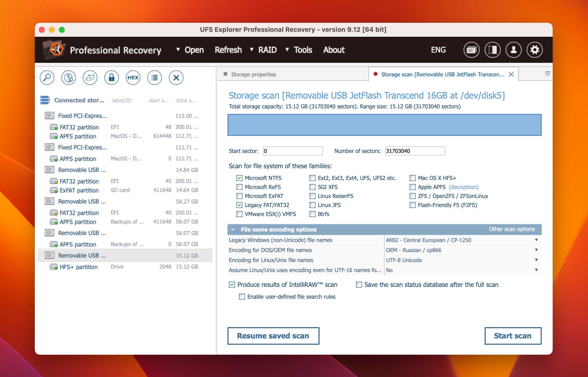Click the partition manager pie-chart icon
The height and width of the screenshot is (377, 588).
[x=69, y=78]
